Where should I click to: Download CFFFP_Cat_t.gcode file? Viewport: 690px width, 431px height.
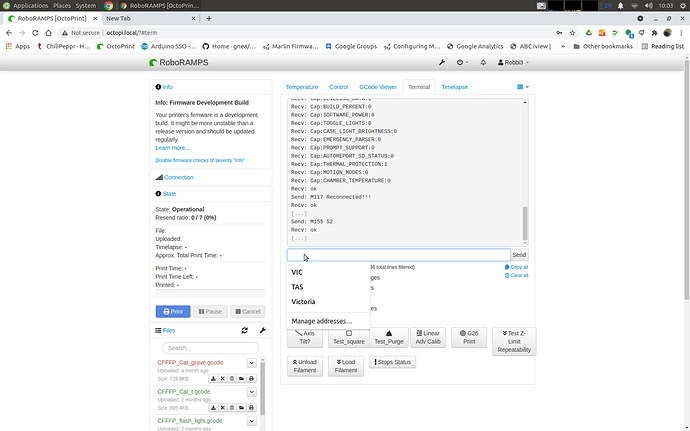pos(213,408)
